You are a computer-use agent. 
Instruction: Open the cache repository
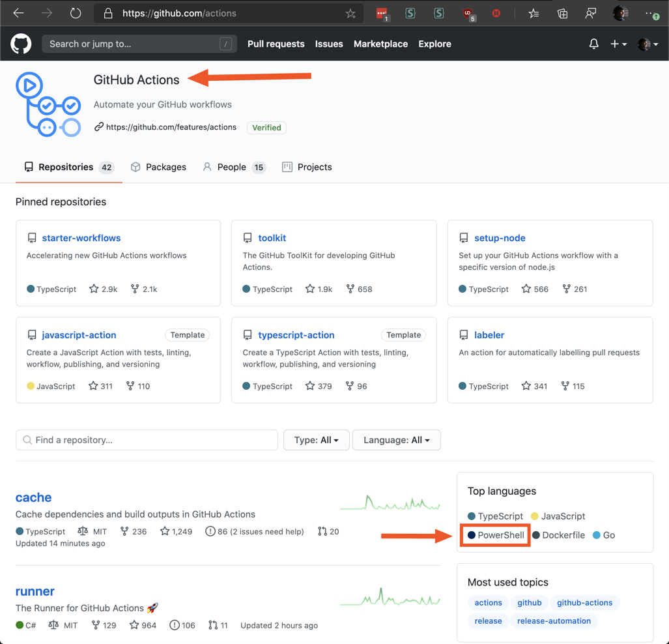(x=33, y=497)
